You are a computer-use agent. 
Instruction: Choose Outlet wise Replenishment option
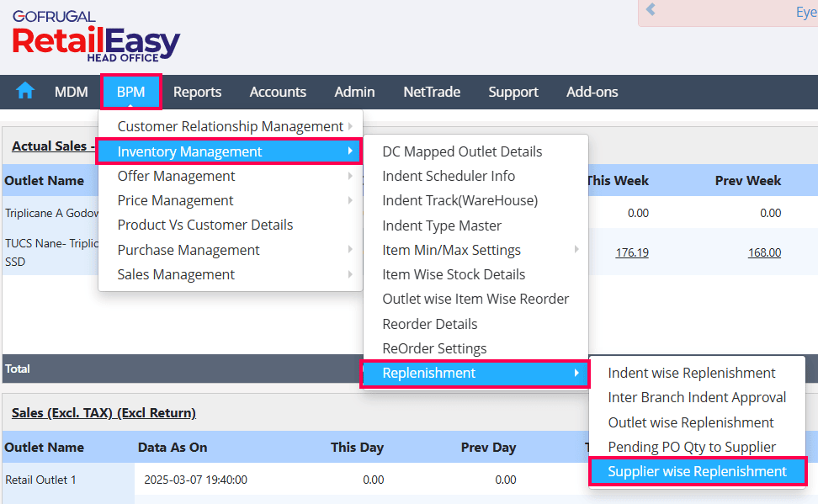point(691,422)
